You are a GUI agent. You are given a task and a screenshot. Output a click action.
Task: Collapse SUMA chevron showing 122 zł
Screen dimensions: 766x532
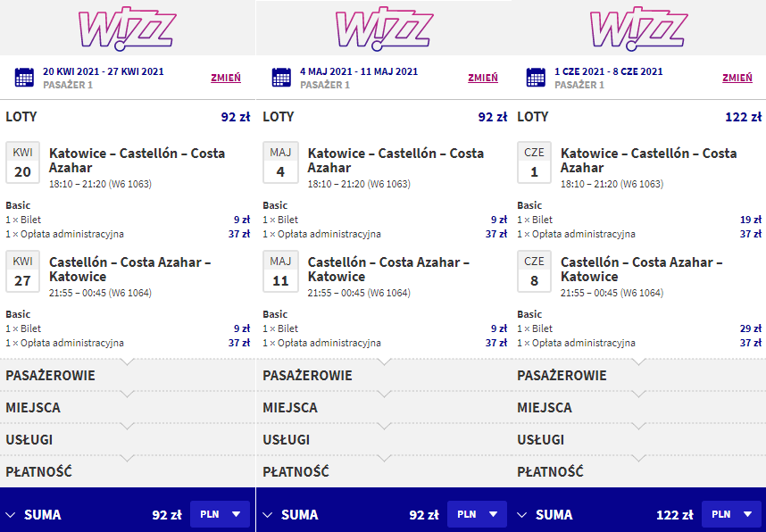[x=521, y=515]
